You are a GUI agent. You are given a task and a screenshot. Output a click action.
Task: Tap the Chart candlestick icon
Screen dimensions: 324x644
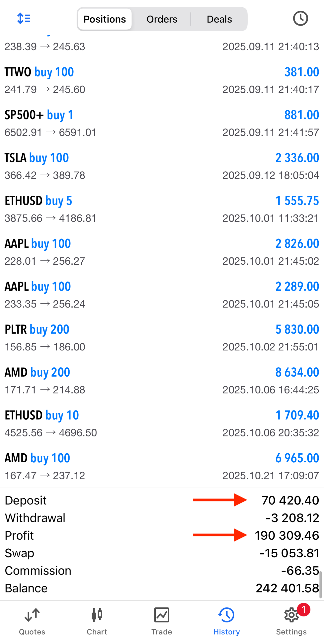coord(97,615)
